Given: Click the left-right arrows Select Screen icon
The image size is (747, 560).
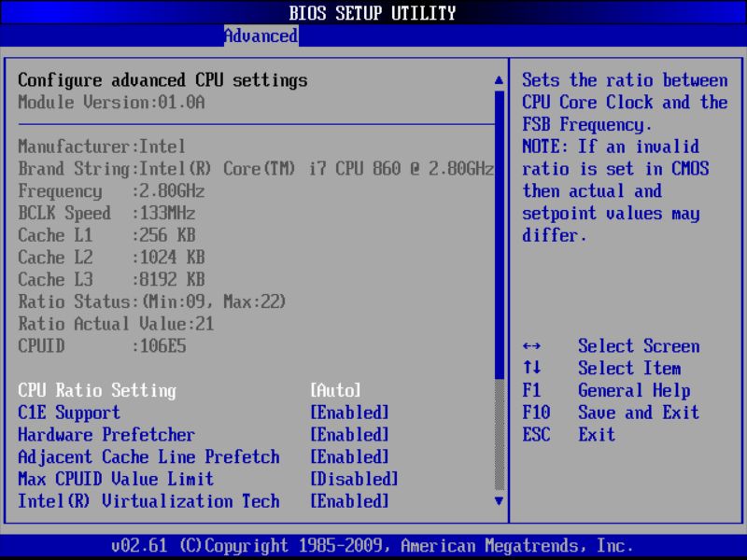Looking at the screenshot, I should 531,346.
